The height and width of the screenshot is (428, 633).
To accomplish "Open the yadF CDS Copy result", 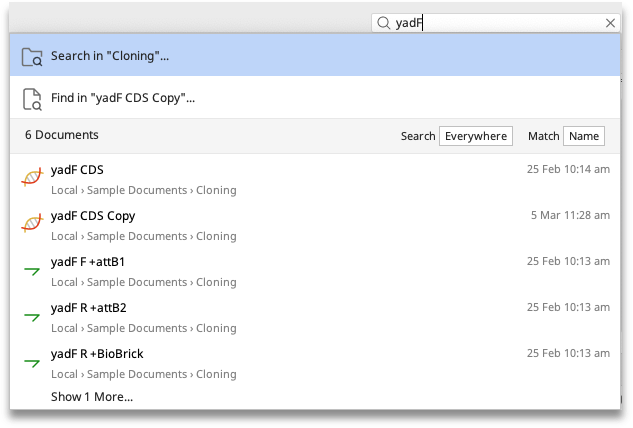I will tap(315, 226).
